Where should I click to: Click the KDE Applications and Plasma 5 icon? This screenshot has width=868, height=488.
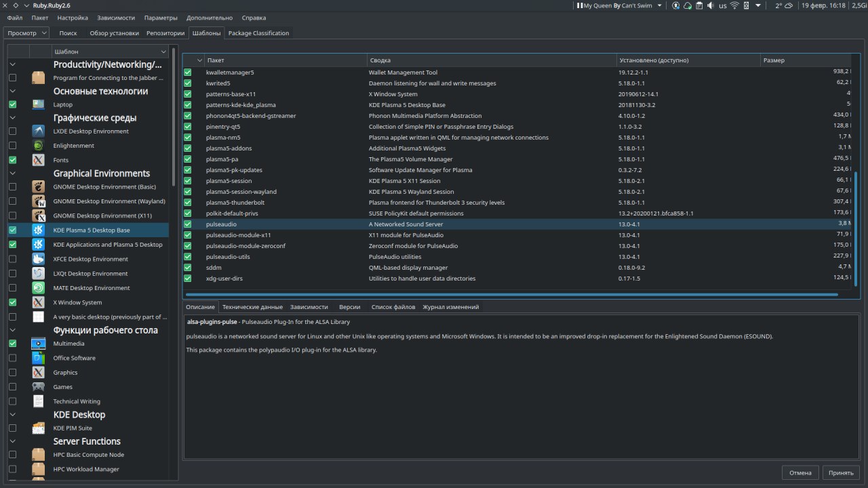pos(39,245)
